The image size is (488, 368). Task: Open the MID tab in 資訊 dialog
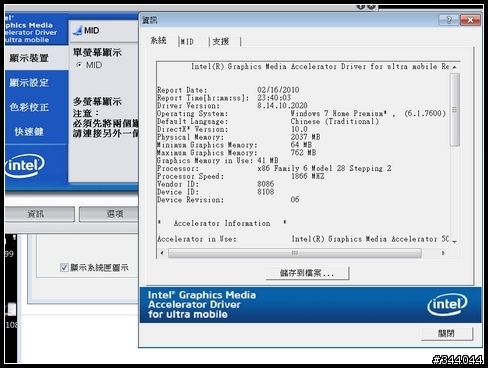[187, 42]
